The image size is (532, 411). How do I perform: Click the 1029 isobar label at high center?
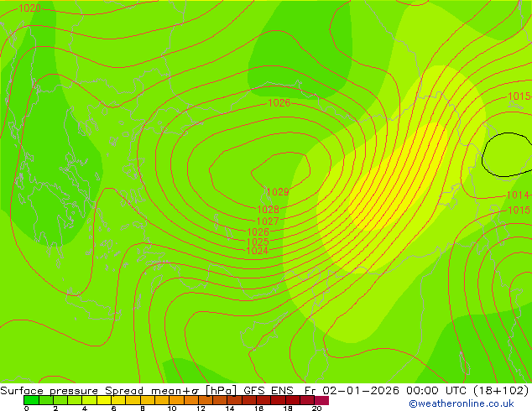278,192
